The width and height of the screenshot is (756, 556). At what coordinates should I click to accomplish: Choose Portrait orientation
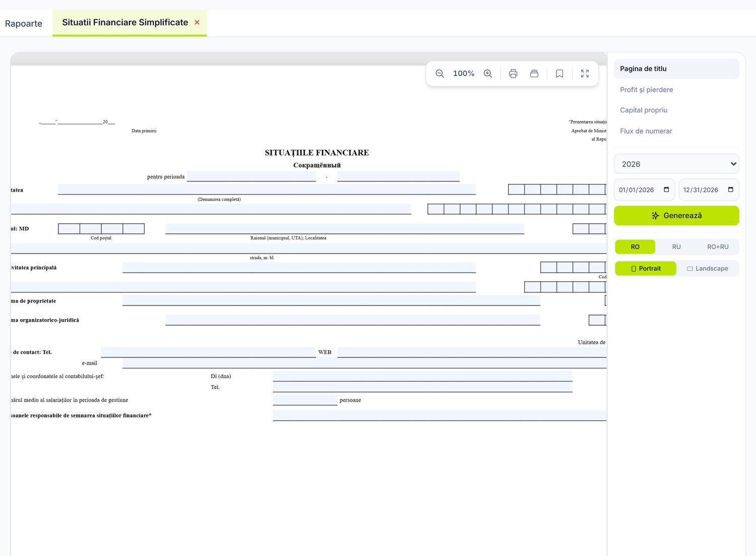click(x=646, y=268)
